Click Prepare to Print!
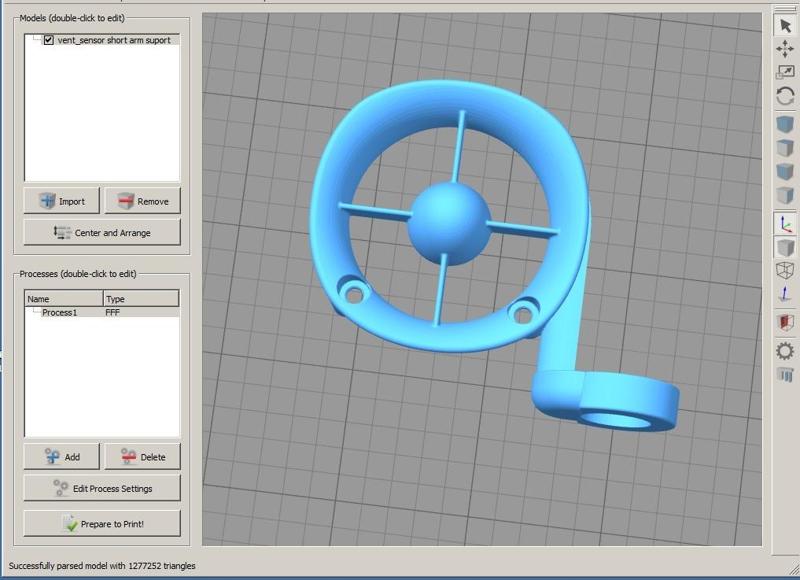800x580 pixels. pos(102,523)
